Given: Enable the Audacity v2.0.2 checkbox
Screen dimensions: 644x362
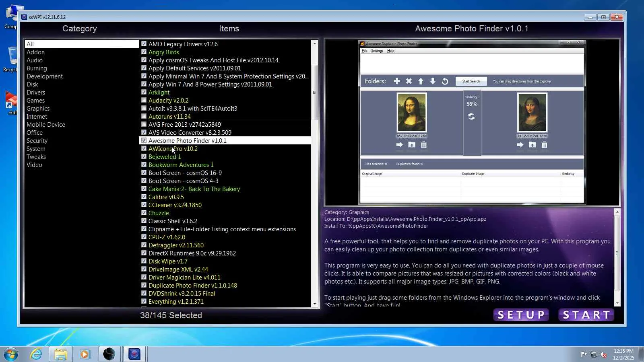Looking at the screenshot, I should pos(144,100).
